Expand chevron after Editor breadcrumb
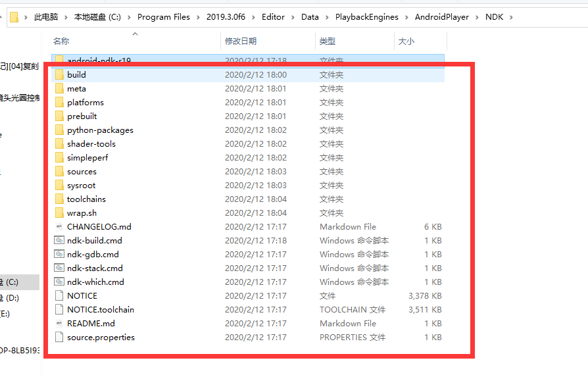Image resolution: width=588 pixels, height=377 pixels. [x=293, y=17]
